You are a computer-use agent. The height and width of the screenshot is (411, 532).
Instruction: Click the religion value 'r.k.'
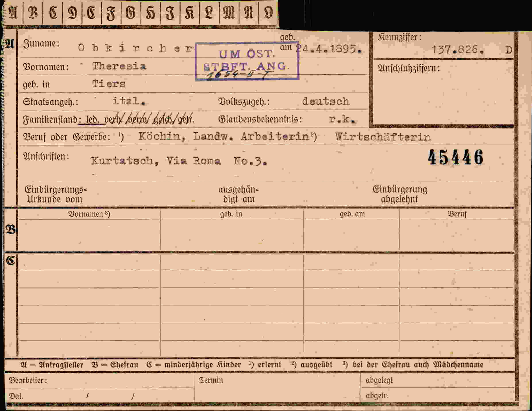[342, 119]
